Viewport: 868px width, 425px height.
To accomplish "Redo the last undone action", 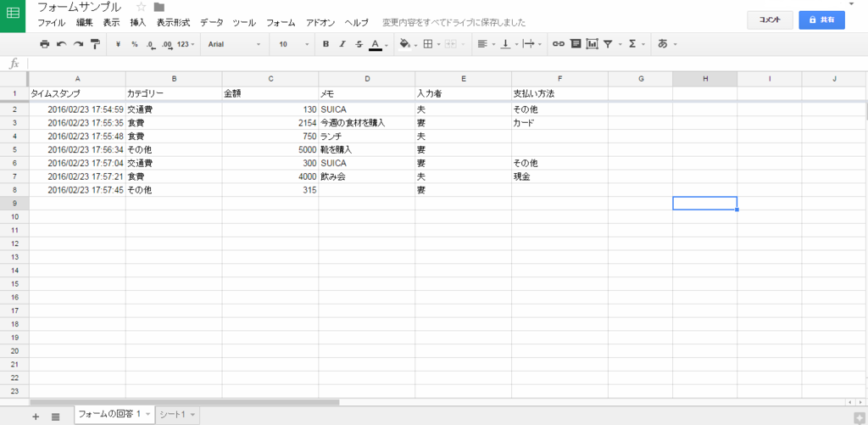I will pos(78,44).
